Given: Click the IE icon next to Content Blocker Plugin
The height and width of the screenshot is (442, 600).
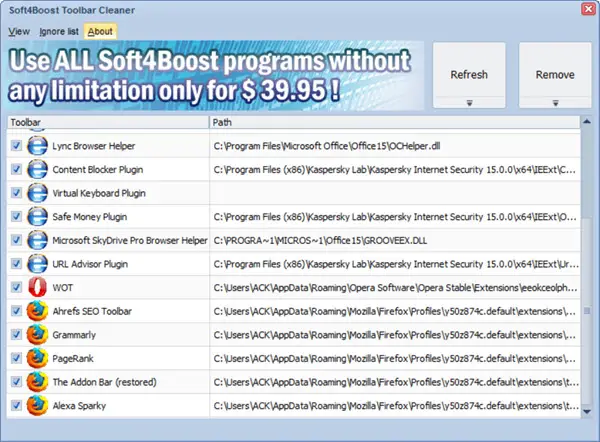Looking at the screenshot, I should pyautogui.click(x=38, y=170).
